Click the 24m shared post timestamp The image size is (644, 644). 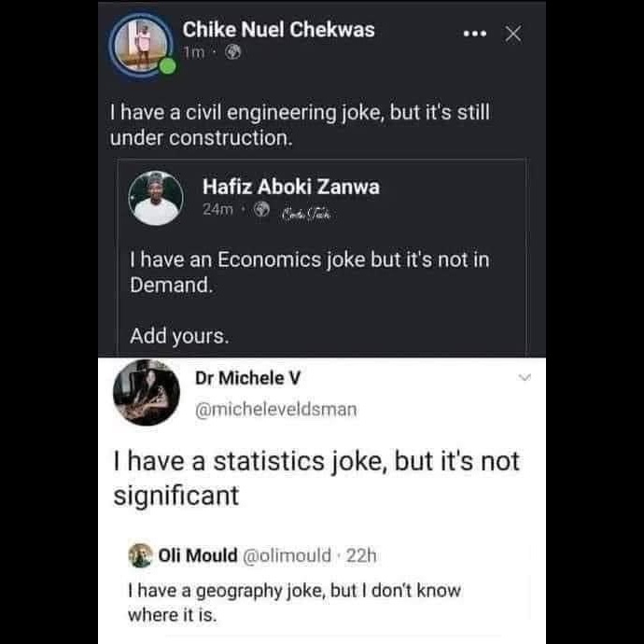click(218, 210)
